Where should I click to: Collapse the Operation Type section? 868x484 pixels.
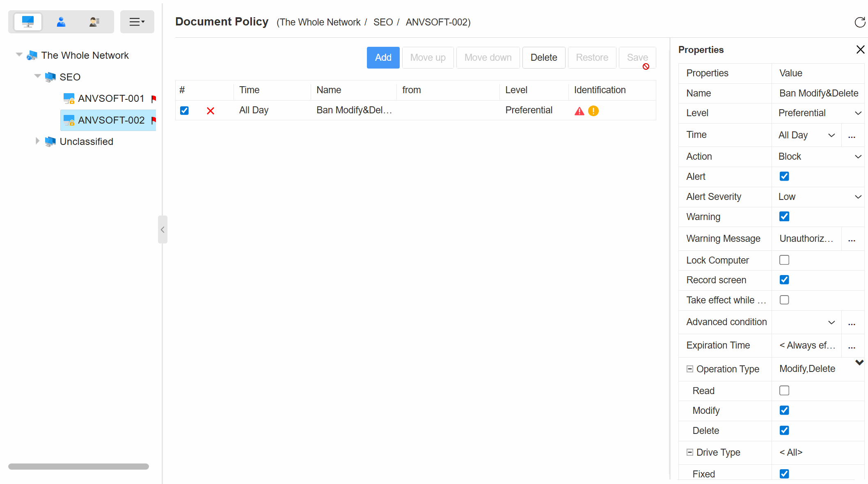click(690, 369)
